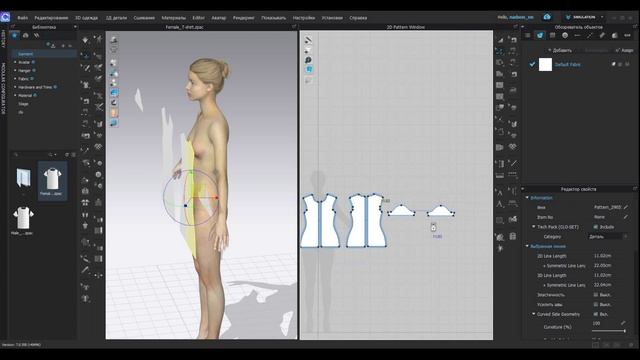
Task: Edit the pattern name with pencil icon
Action: (626, 207)
